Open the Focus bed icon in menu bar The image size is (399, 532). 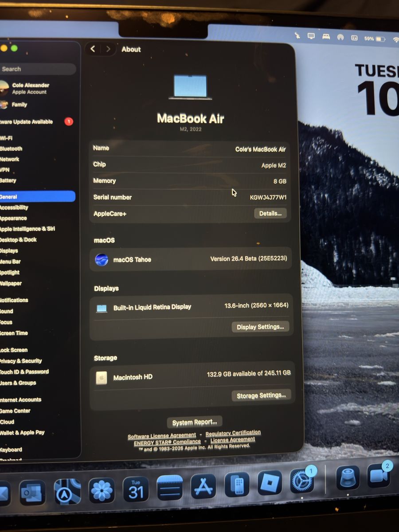[326, 36]
